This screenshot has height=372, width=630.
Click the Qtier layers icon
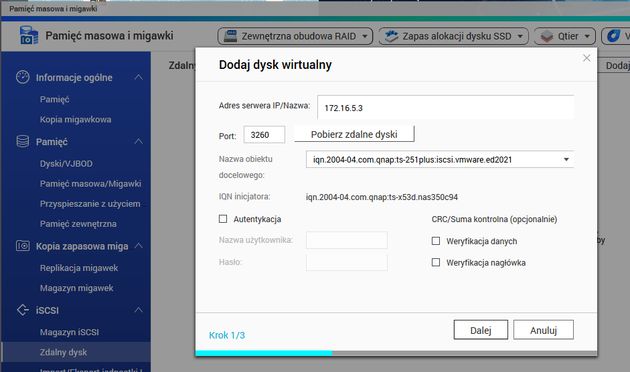(x=546, y=37)
